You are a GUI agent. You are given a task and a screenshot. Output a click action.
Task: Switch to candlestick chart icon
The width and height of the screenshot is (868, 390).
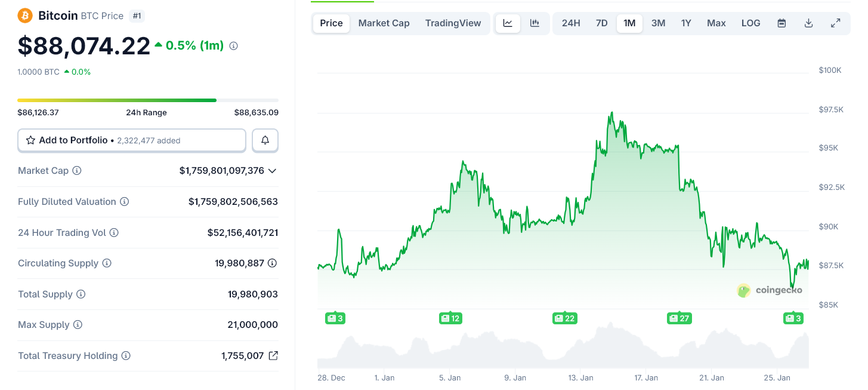point(535,23)
